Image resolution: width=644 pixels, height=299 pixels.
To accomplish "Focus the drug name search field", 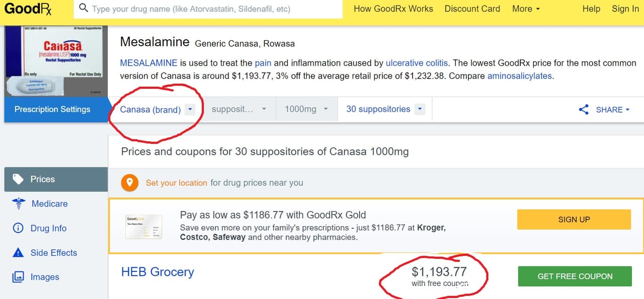I will coord(216,9).
